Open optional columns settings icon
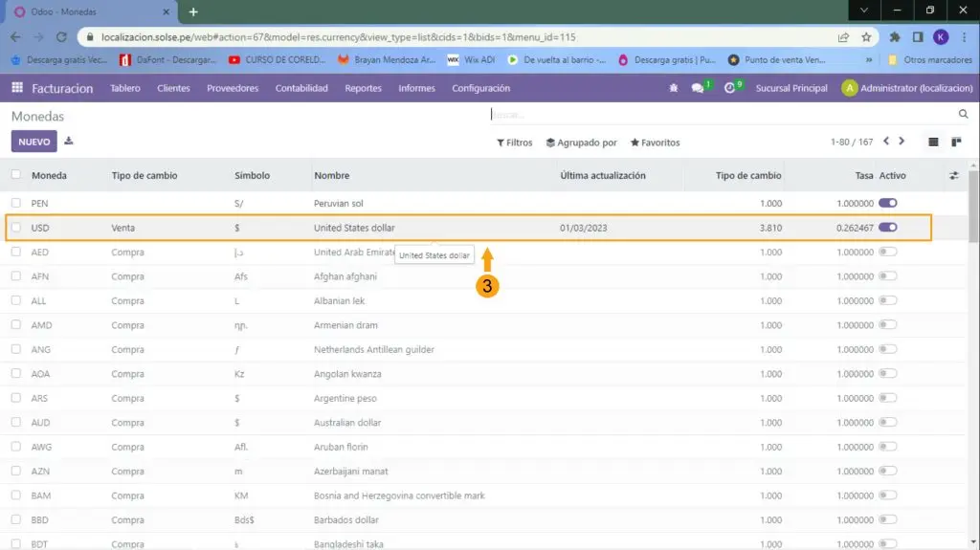Viewport: 980px width, 550px height. pyautogui.click(x=953, y=176)
